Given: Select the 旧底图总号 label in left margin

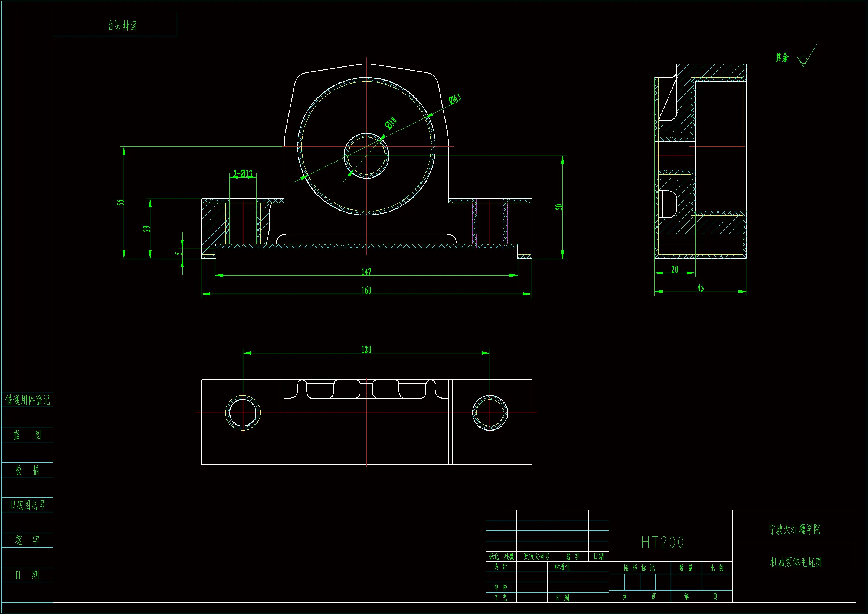Looking at the screenshot, I should (27, 505).
